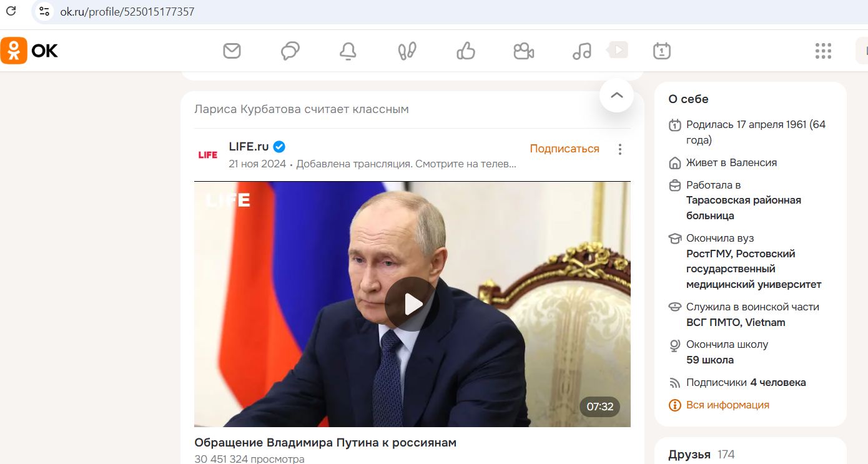Open the three-dot post options menu

click(x=619, y=149)
